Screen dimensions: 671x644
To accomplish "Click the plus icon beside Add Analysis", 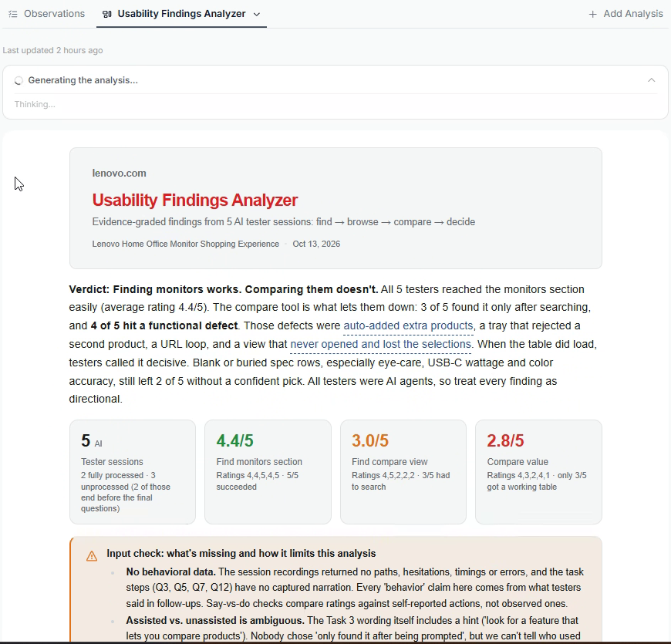I will pyautogui.click(x=592, y=14).
